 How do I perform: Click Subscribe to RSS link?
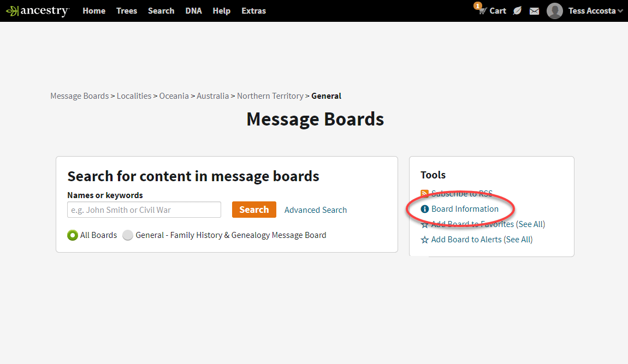[x=462, y=194]
